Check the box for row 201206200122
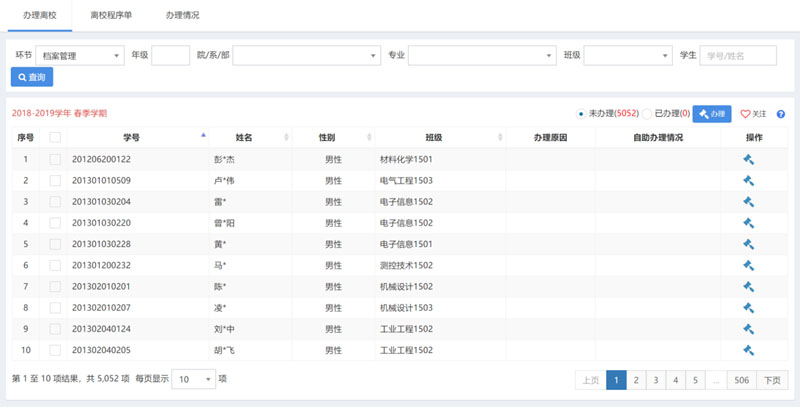 [x=55, y=159]
